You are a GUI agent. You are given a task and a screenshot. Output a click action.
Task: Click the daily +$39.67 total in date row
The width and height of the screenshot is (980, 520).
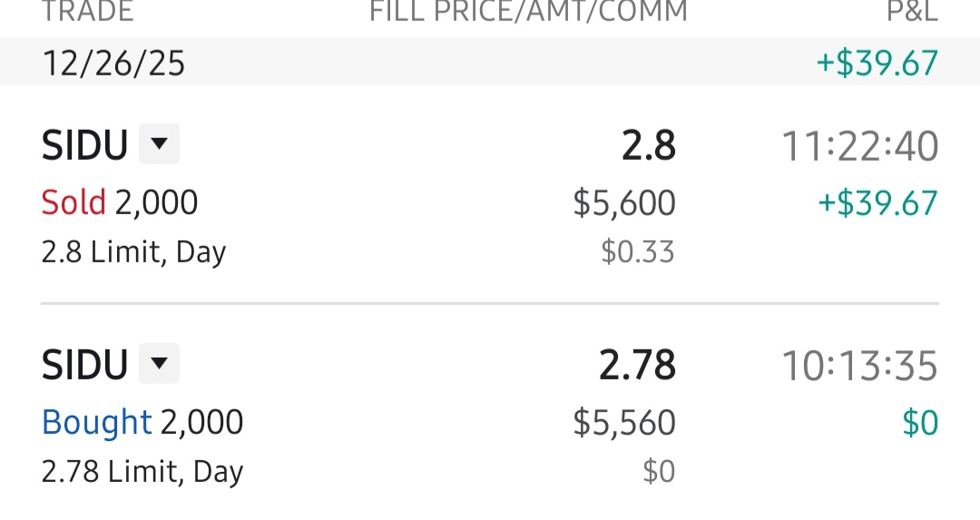(877, 64)
